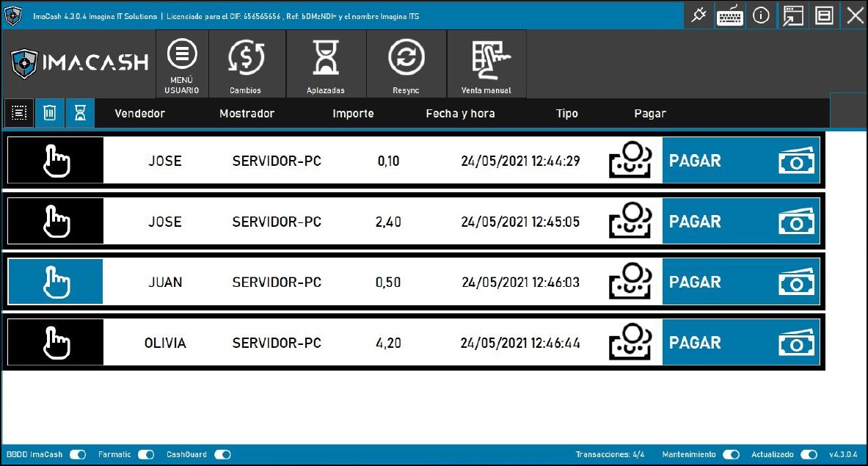The width and height of the screenshot is (868, 466).
Task: Click the hourglass postpone icon in list toolbar
Action: pyautogui.click(x=80, y=113)
